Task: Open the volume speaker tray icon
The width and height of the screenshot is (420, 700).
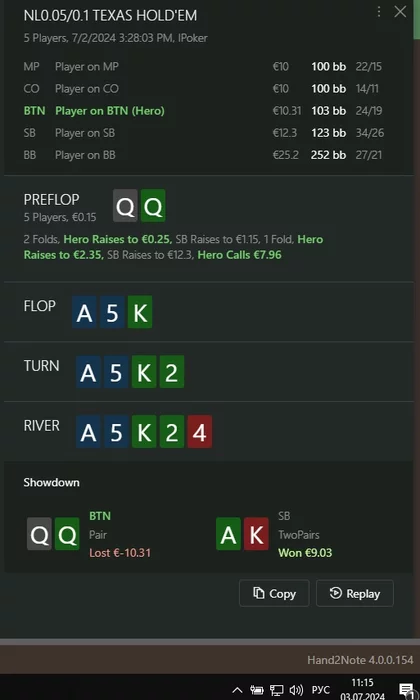Action: coord(296,690)
